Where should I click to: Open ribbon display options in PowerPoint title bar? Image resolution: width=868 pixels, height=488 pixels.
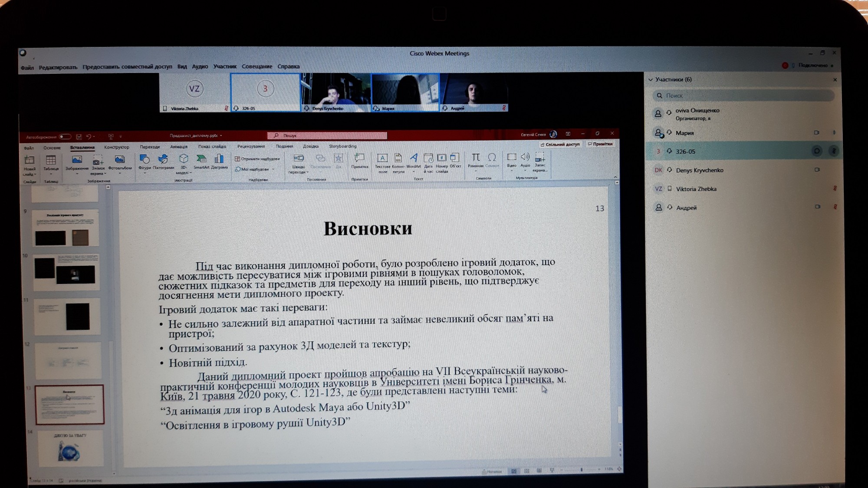568,134
